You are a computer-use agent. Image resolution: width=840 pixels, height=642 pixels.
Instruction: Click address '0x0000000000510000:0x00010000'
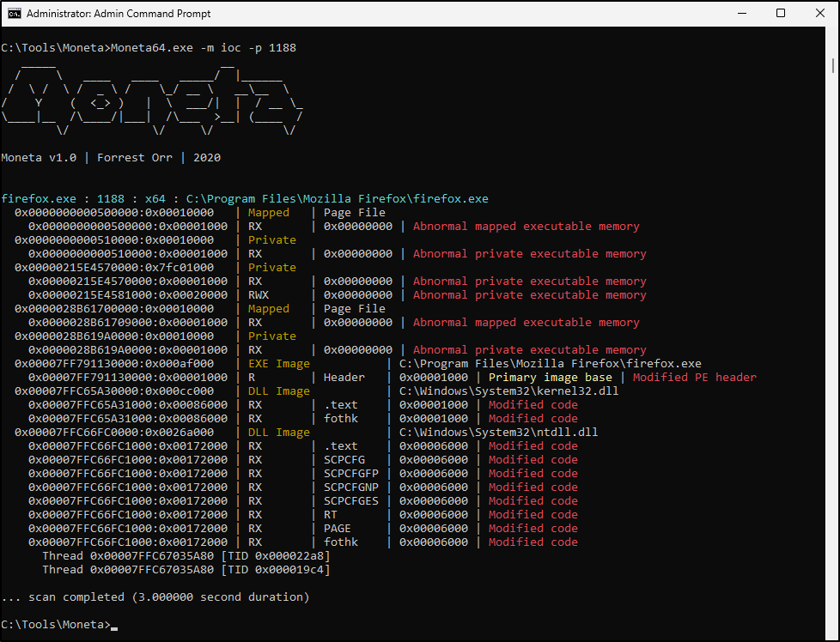click(114, 239)
